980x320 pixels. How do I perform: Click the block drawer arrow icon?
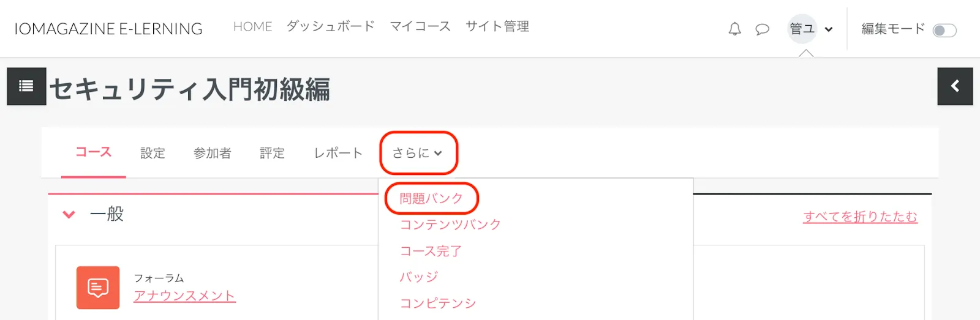point(955,86)
